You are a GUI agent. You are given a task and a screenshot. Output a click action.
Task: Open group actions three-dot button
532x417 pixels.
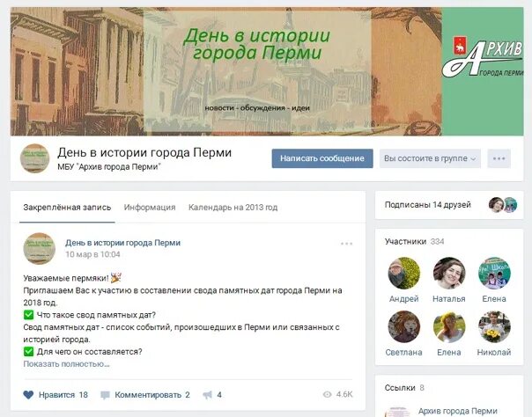[499, 158]
